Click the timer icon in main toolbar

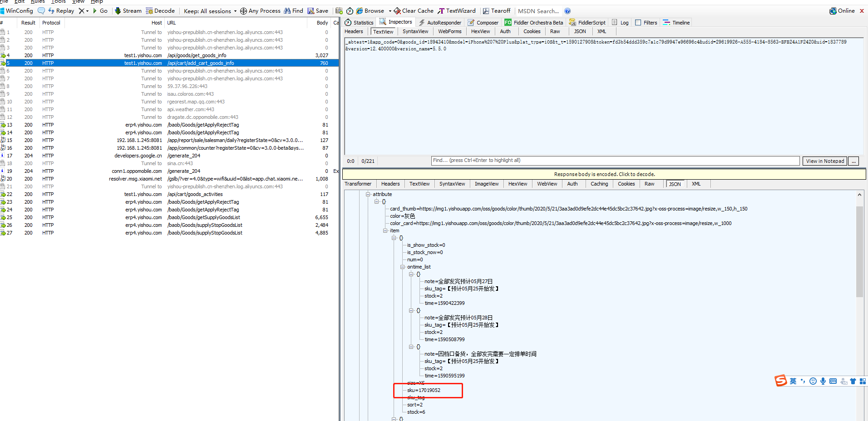click(x=350, y=11)
